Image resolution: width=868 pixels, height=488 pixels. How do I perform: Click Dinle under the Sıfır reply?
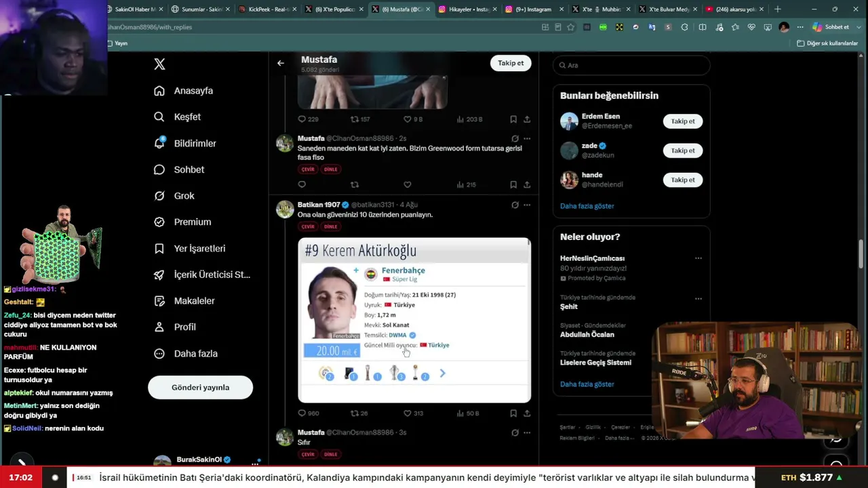pos(330,454)
